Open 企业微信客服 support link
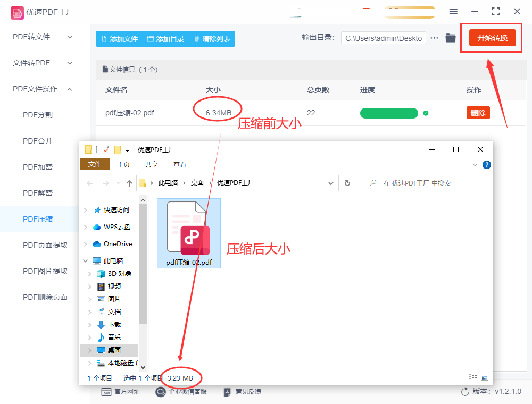This screenshot has width=532, height=404. point(181,392)
